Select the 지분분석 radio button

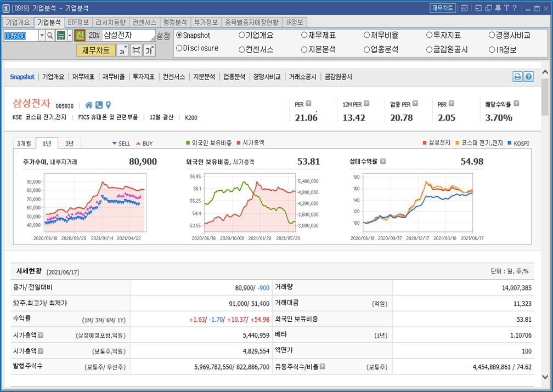point(304,50)
